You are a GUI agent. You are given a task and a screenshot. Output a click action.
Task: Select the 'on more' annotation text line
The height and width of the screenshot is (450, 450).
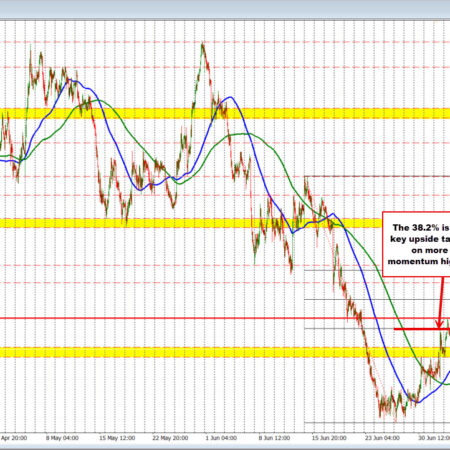tap(429, 250)
